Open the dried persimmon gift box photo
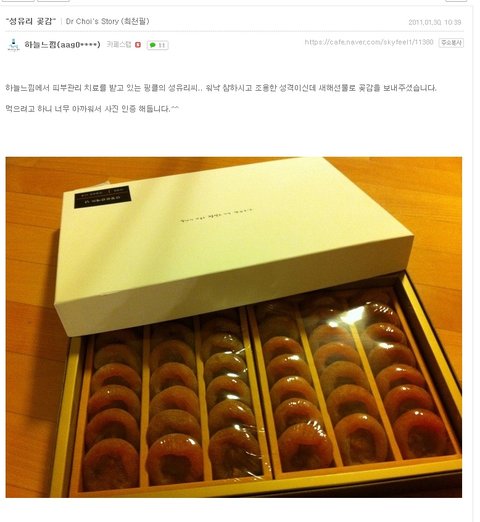The image size is (480, 522). pos(234,327)
